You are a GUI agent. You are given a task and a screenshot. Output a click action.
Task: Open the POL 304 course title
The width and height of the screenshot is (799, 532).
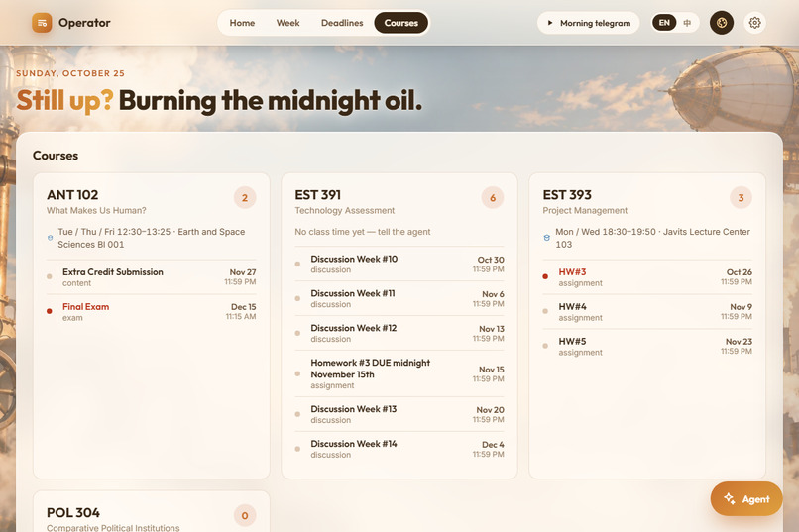coord(73,512)
